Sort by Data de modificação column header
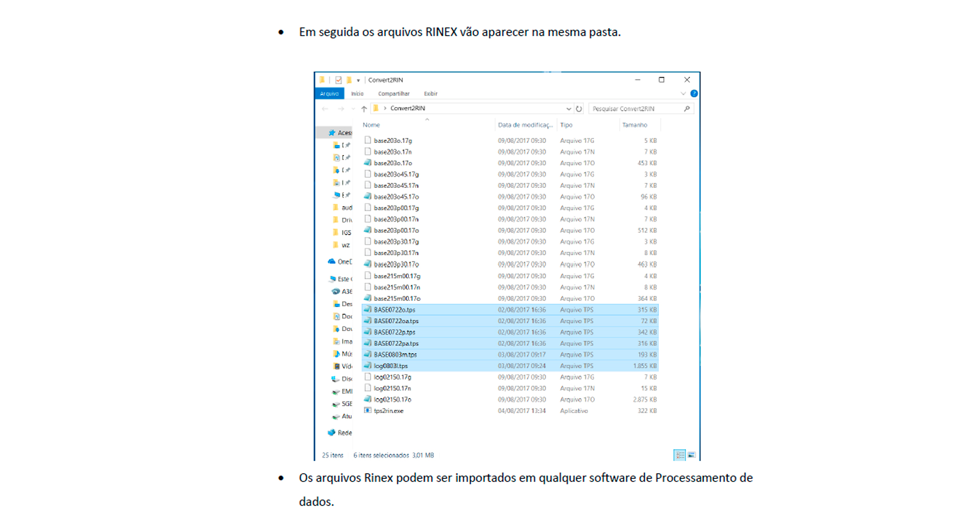The height and width of the screenshot is (531, 980). pyautogui.click(x=525, y=125)
